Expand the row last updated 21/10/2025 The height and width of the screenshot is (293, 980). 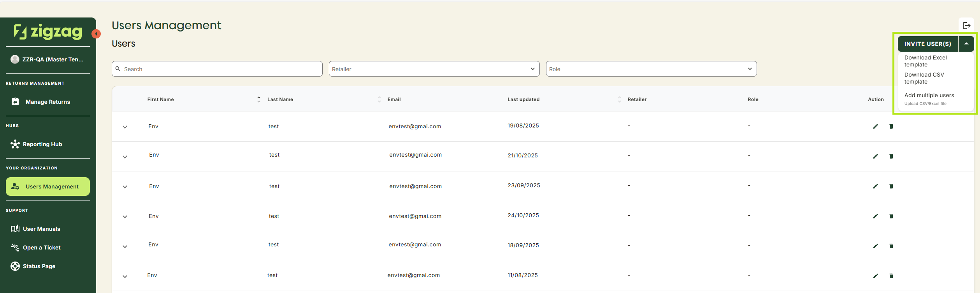(125, 157)
